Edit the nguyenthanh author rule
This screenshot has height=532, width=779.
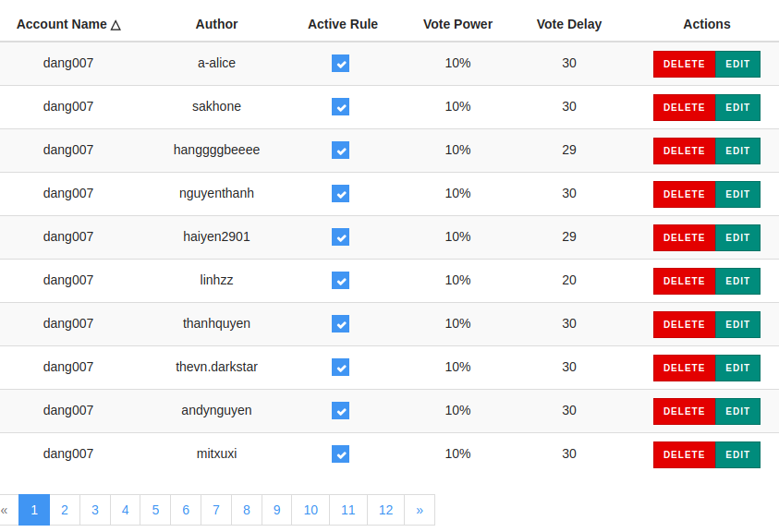click(x=737, y=194)
